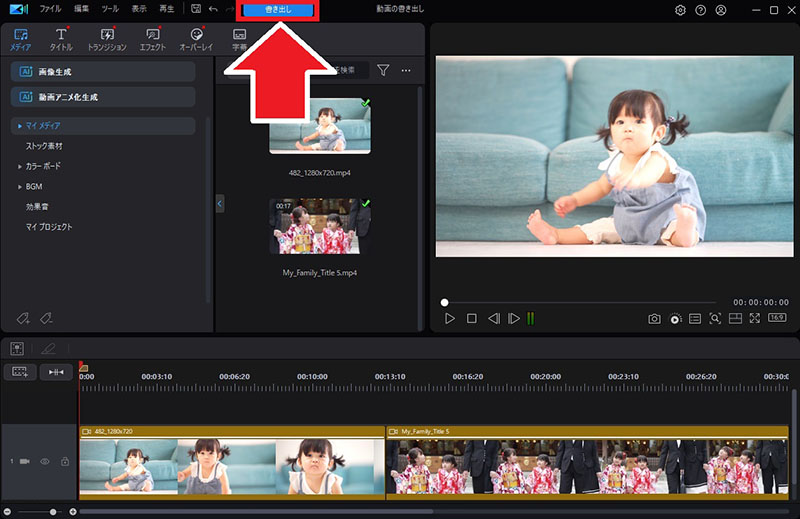Viewport: 800px width, 519px height.
Task: Click the preview zoom magnifier icon
Action: point(715,319)
